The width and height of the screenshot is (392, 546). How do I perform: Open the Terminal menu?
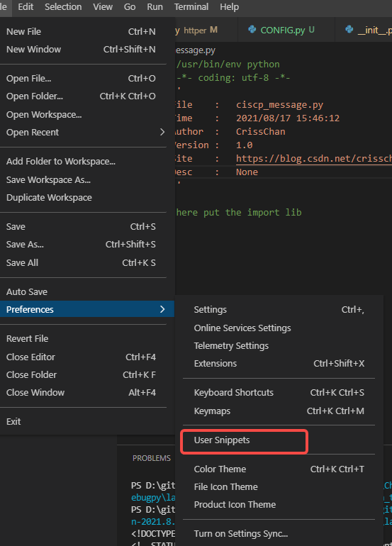click(x=191, y=6)
